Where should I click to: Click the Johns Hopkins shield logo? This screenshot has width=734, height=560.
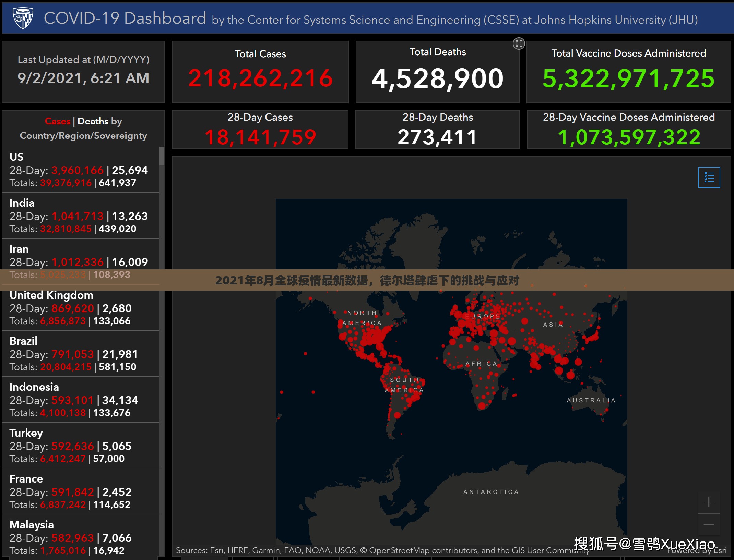click(x=23, y=18)
